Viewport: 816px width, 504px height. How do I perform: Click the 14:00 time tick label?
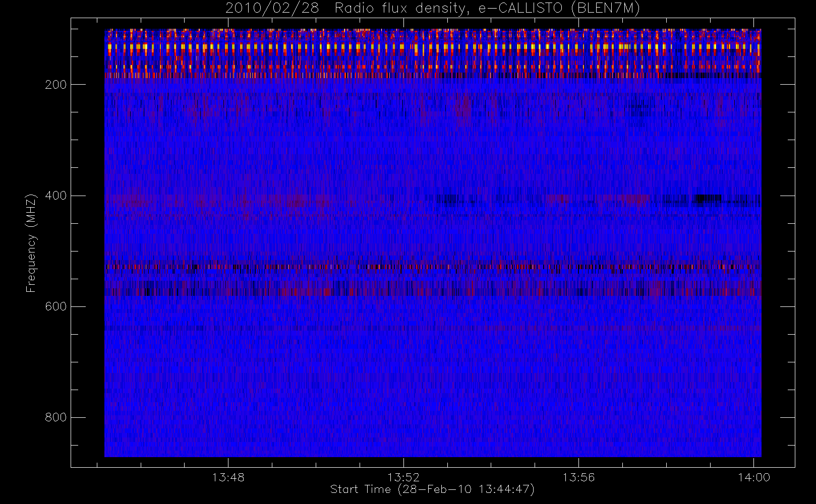click(x=754, y=477)
